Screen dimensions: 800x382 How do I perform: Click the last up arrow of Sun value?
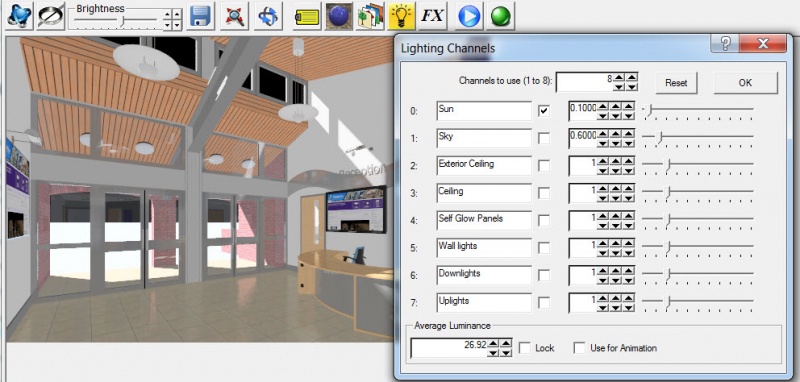(x=628, y=106)
